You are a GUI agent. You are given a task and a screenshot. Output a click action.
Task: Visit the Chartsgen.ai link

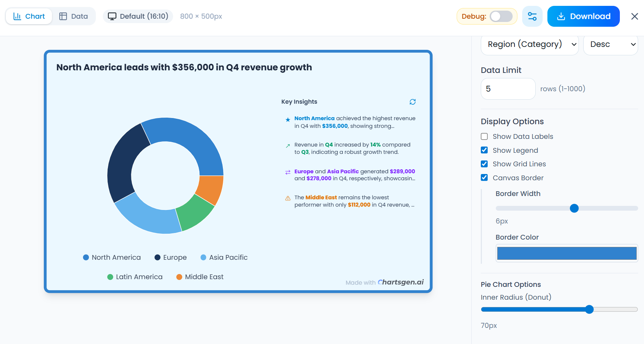[401, 282]
